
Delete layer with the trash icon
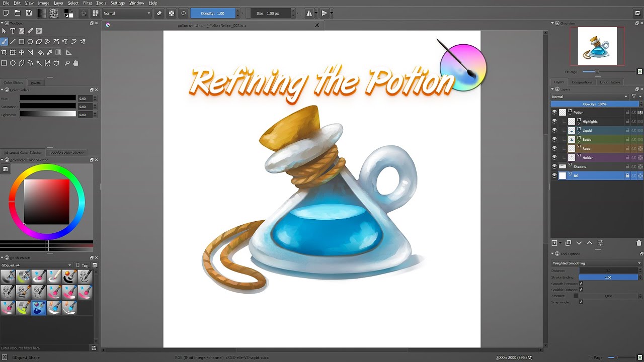(x=639, y=243)
